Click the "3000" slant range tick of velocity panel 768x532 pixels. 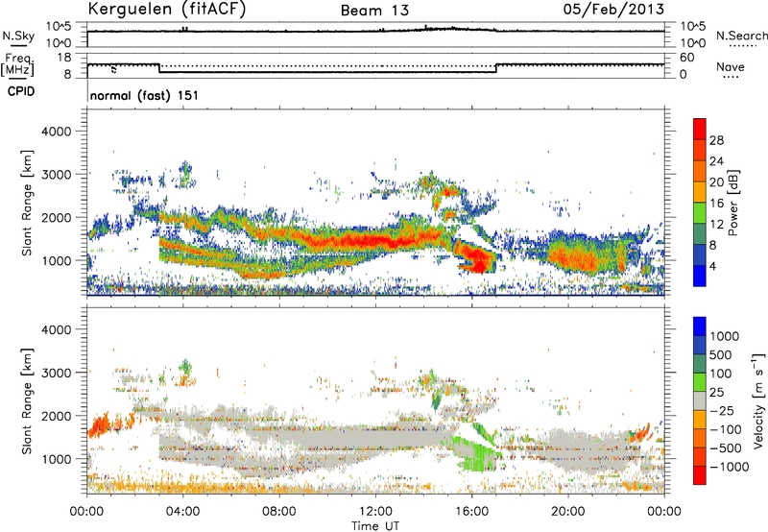coord(57,373)
